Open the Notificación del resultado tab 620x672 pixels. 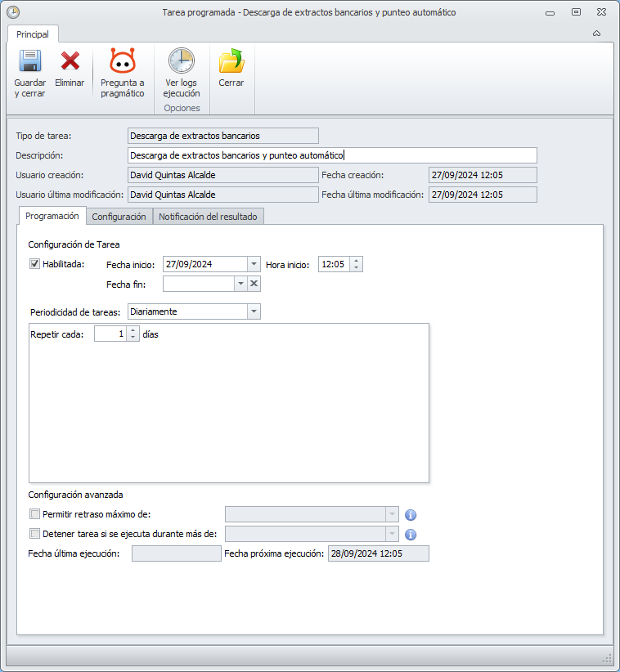208,217
